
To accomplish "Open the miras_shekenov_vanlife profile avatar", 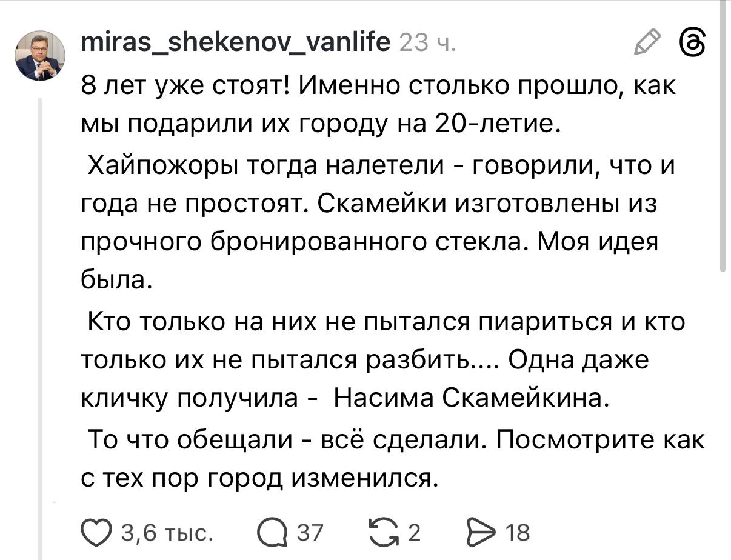I will [40, 56].
